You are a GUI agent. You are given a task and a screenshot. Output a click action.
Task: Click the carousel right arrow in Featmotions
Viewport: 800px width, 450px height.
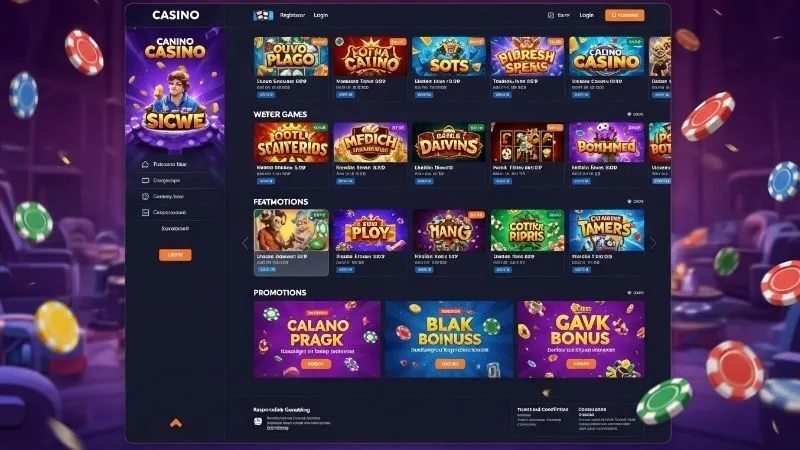653,243
